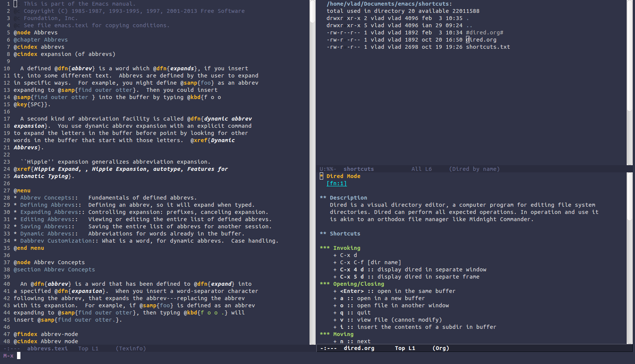The image size is (635, 364).
Task: Click the 'q :: quit' item
Action: click(352, 313)
